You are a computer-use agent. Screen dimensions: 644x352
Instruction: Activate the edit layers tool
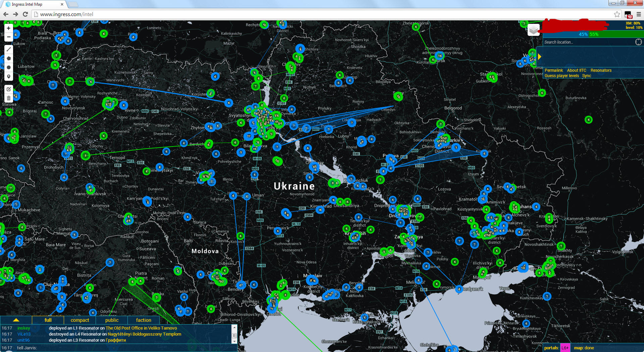(x=9, y=89)
